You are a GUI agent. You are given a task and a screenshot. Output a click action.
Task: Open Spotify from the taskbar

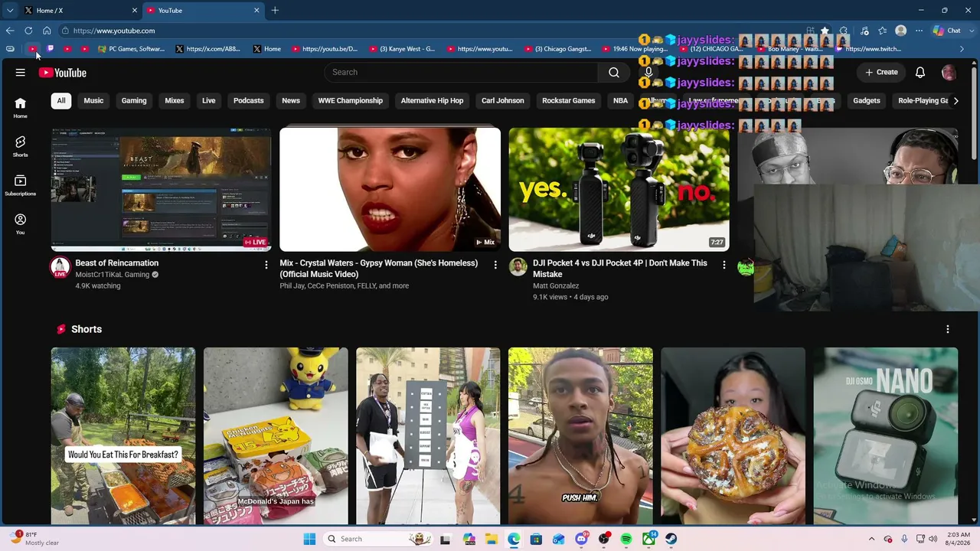(x=626, y=539)
